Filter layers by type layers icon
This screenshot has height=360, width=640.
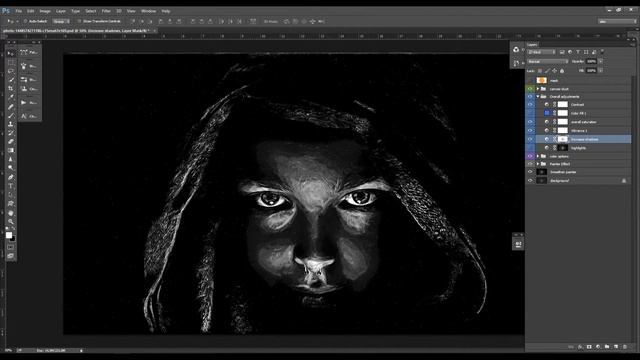578,52
